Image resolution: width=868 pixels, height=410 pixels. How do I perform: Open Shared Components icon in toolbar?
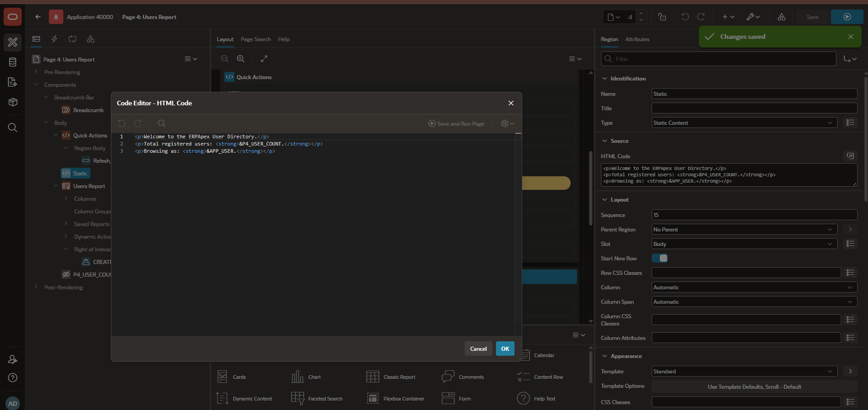tap(782, 17)
